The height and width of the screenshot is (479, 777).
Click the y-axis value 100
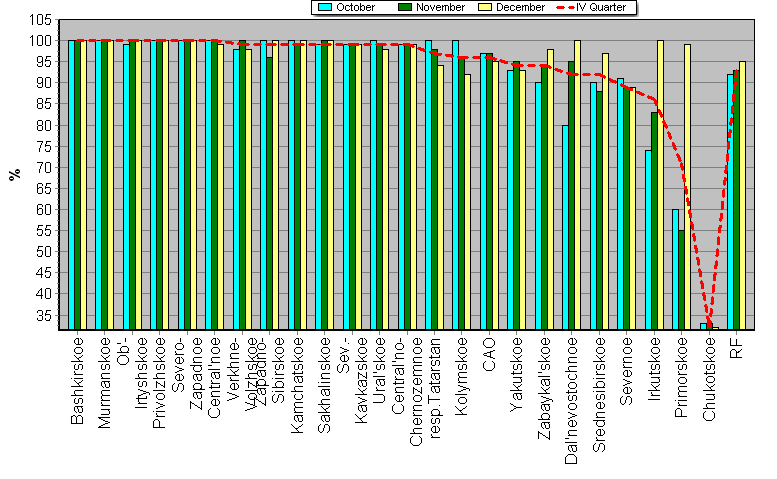point(40,41)
